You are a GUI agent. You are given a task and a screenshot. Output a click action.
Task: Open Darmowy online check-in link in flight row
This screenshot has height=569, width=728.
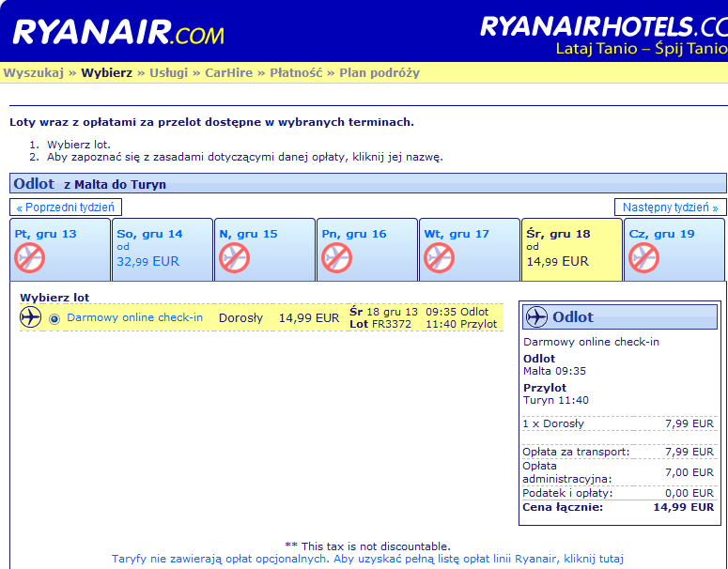coord(135,317)
